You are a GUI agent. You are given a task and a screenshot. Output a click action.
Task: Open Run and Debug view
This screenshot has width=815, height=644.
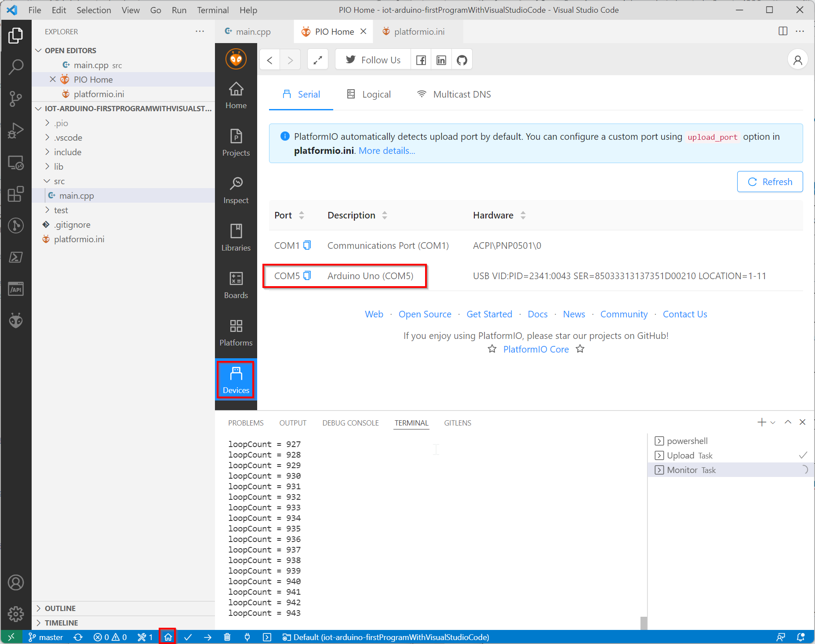click(16, 131)
